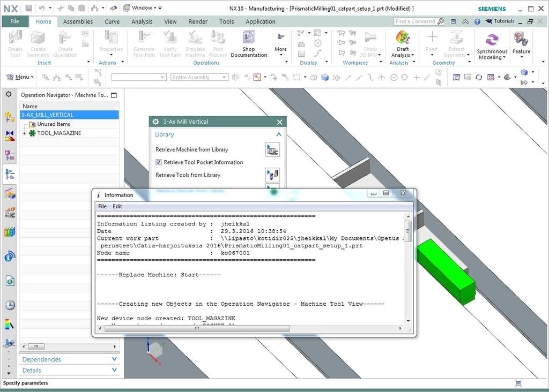Open the HD3D Tools sidebar icon
This screenshot has width=549, height=392.
tap(10, 257)
